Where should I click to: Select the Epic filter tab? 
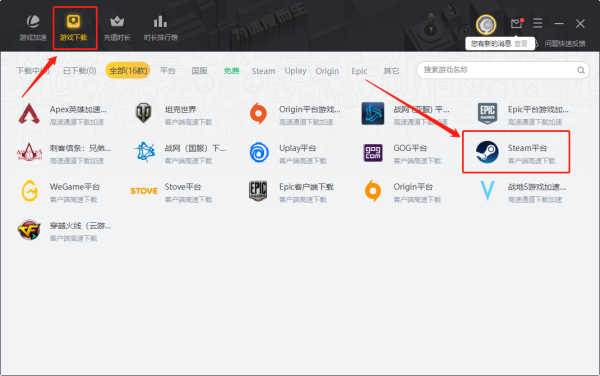point(359,71)
